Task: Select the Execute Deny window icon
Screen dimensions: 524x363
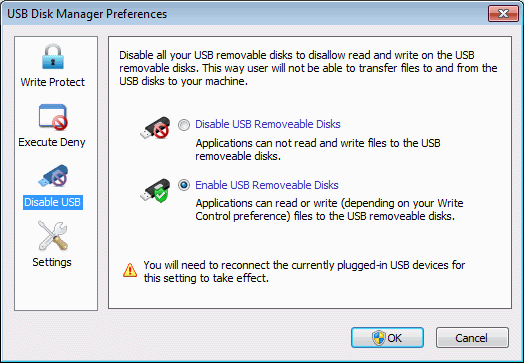Action: (53, 117)
